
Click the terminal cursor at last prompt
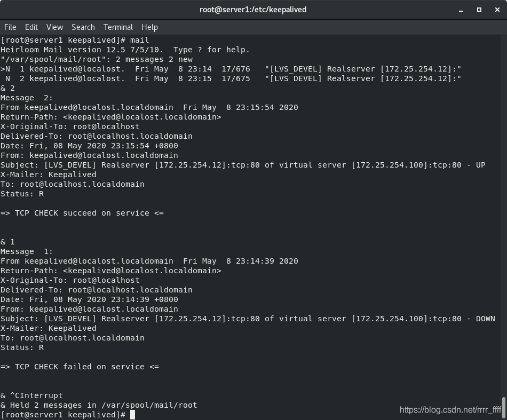click(132, 415)
